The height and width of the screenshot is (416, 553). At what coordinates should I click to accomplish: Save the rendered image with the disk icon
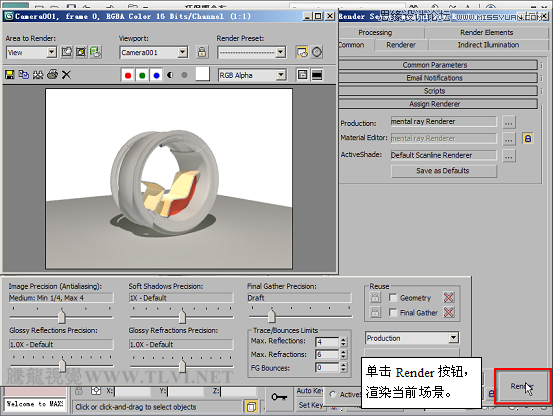(10, 74)
